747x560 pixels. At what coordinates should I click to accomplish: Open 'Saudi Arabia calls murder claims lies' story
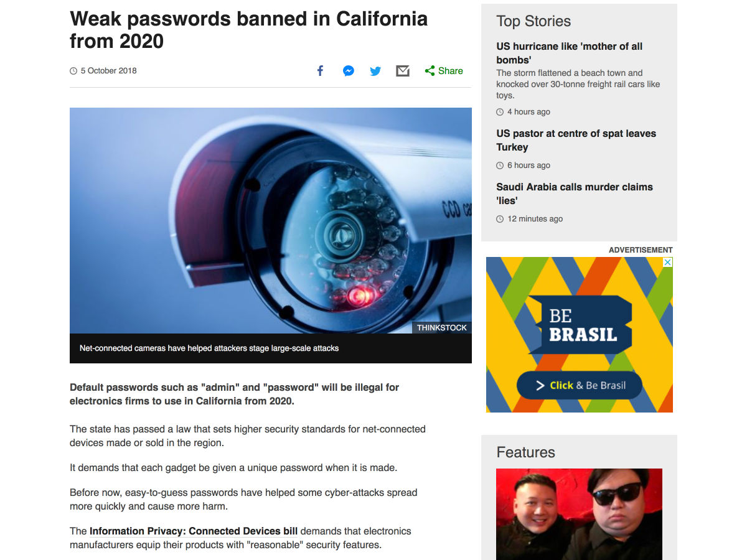(574, 194)
